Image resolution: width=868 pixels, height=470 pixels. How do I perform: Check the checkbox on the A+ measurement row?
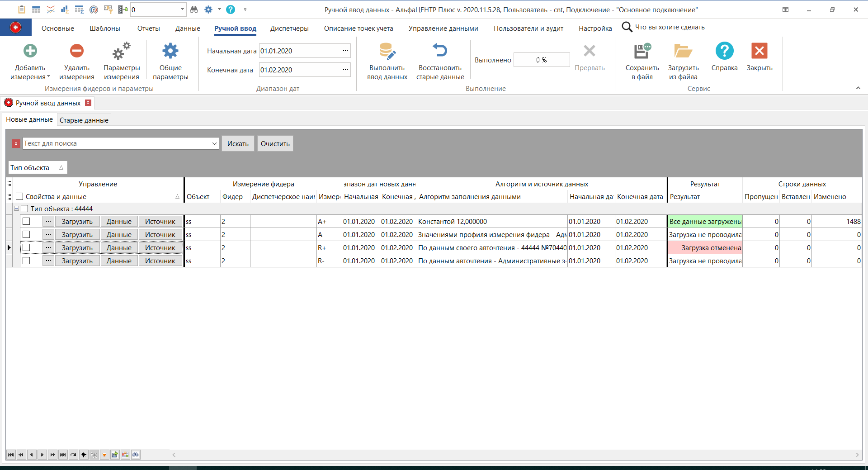coord(26,221)
